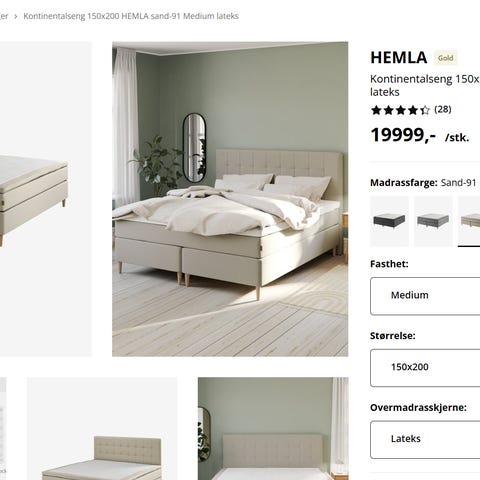Image resolution: width=480 pixels, height=480 pixels.
Task: Open the 28 reviews link
Action: (x=443, y=109)
